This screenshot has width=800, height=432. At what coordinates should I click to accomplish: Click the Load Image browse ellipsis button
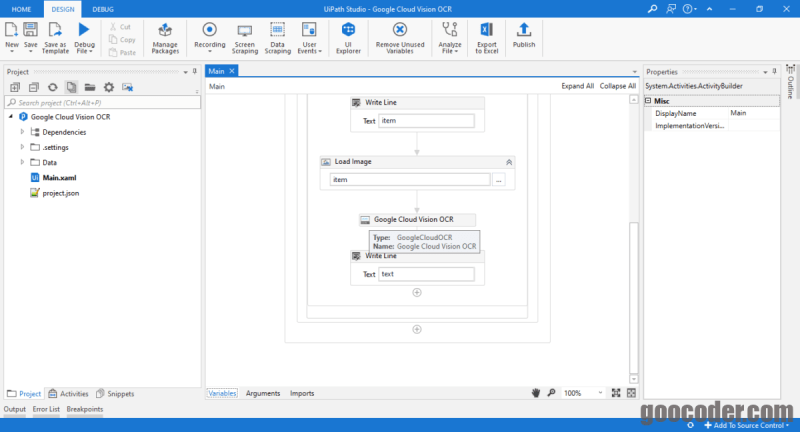pos(498,180)
